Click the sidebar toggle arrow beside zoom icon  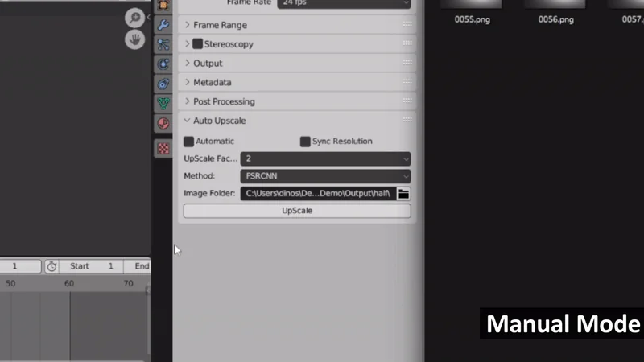[149, 17]
